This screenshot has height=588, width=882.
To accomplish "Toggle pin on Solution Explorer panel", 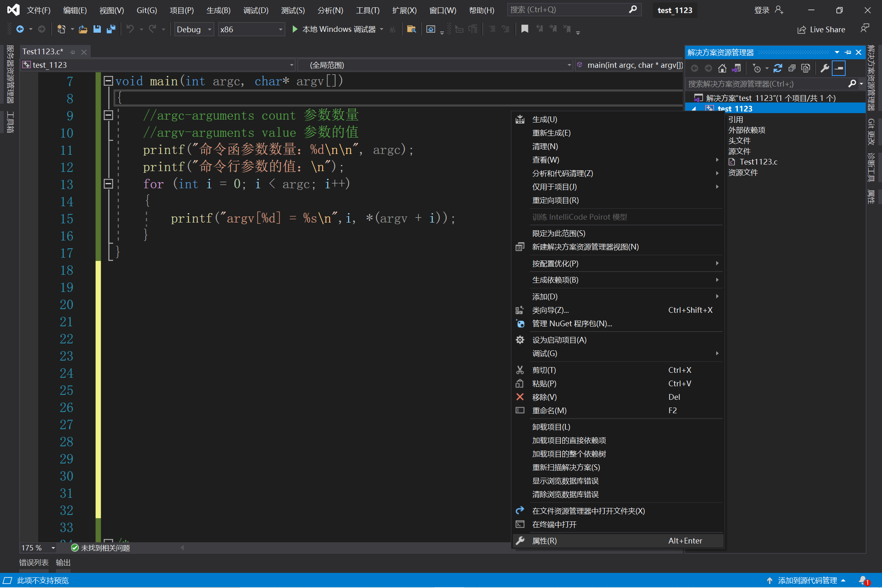I will [x=848, y=52].
